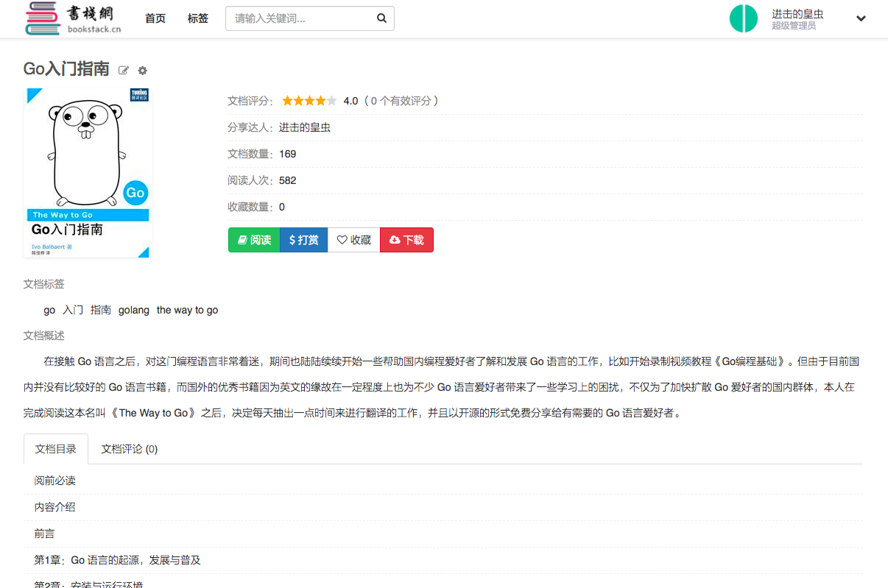The height and width of the screenshot is (588, 888).
Task: Open the golang tag link
Action: (134, 310)
